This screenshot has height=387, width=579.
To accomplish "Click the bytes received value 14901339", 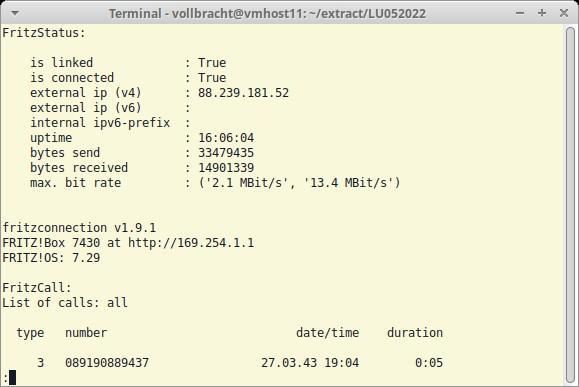I will tap(226, 168).
